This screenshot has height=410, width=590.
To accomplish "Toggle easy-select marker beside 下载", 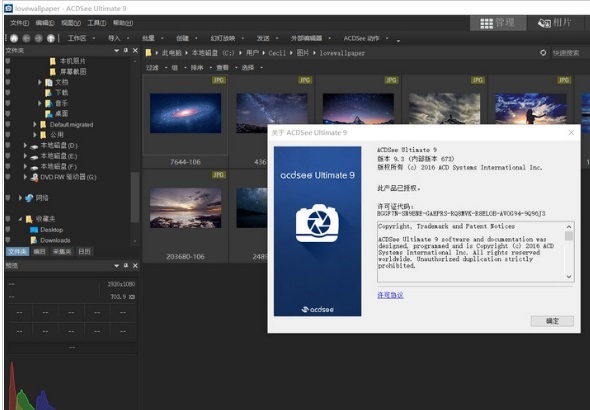I will click(x=8, y=93).
